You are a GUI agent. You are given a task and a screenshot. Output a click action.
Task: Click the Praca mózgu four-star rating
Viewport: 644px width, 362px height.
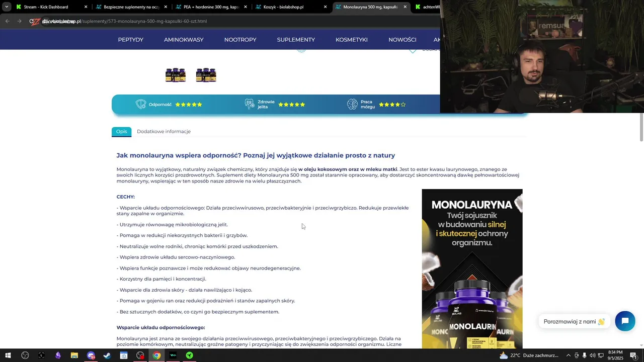392,105
